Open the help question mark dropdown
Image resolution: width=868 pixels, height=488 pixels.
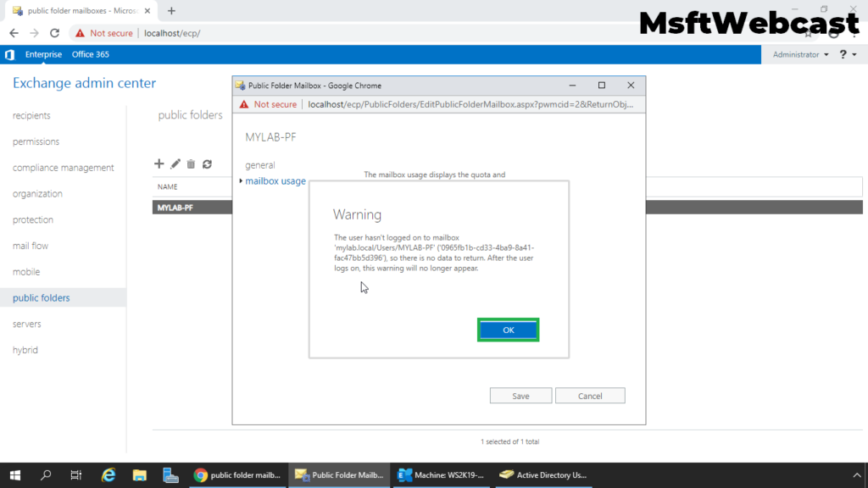point(848,54)
